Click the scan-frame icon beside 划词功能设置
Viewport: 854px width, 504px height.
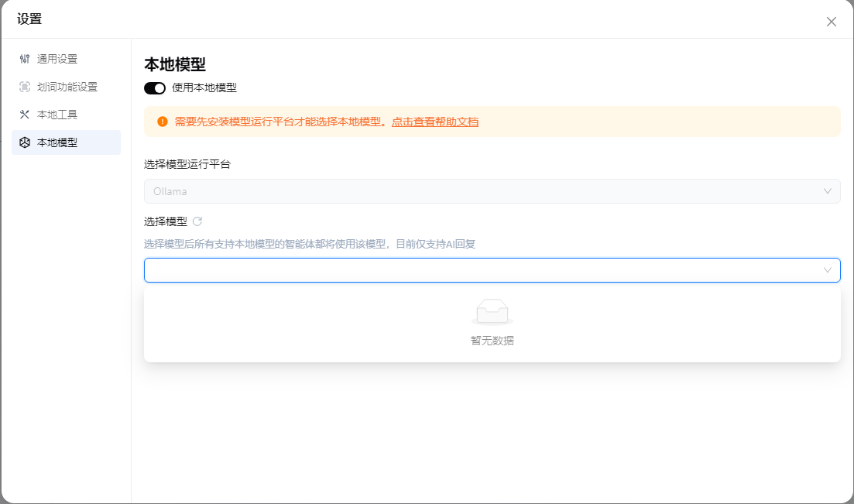(x=25, y=87)
